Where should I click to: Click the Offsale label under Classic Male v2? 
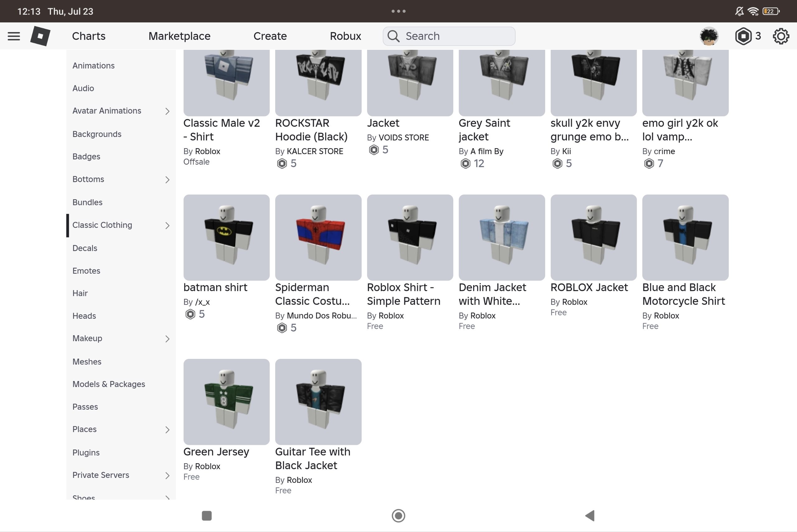[x=196, y=162]
